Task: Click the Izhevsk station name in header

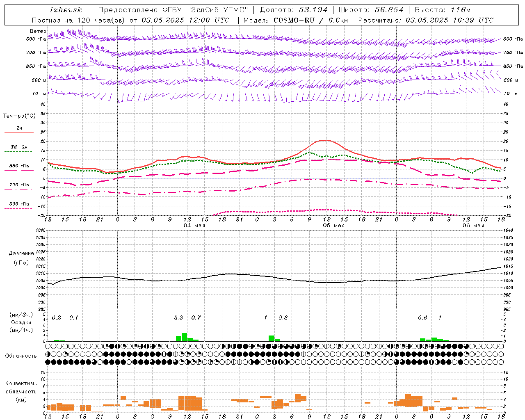Action: coord(66,10)
